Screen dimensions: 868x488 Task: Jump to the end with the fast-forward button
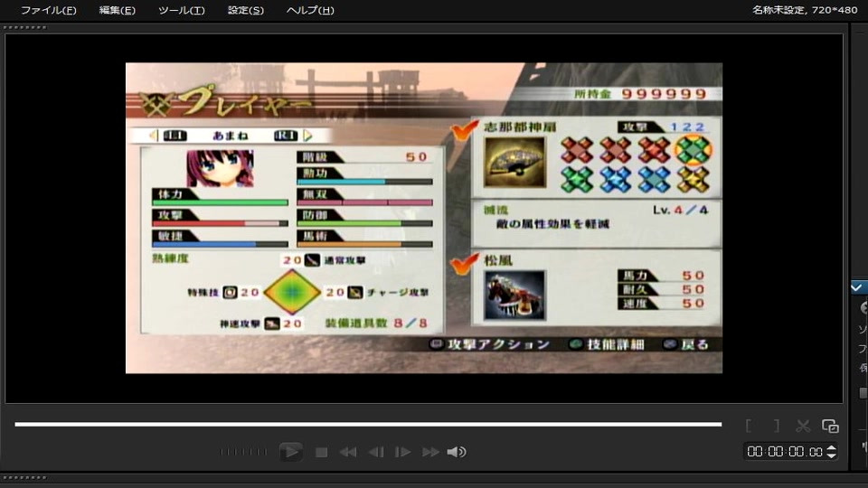coord(430,453)
